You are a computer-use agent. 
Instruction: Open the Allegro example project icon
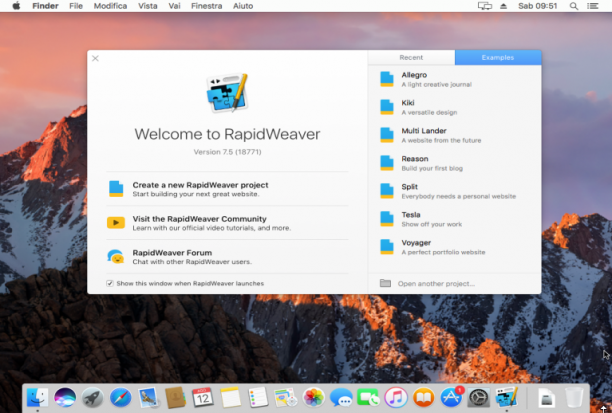[x=387, y=79]
